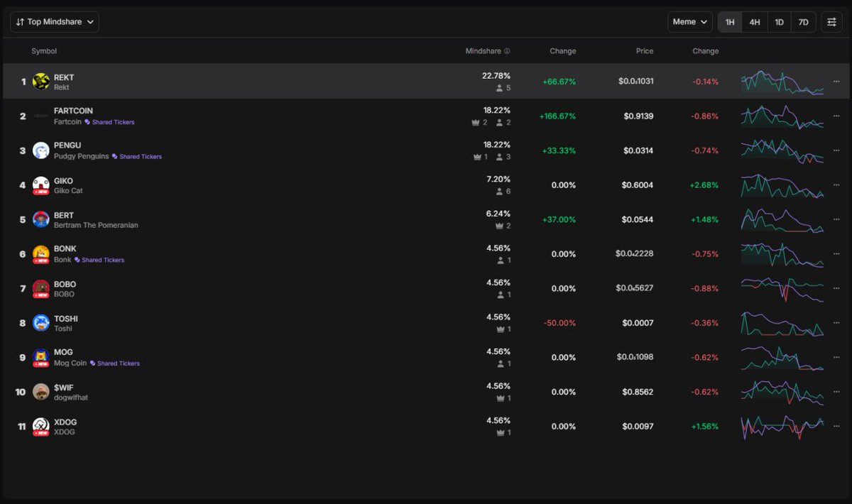Click BERT mindshare value 6.24%
This screenshot has height=504, width=852.
pos(498,214)
